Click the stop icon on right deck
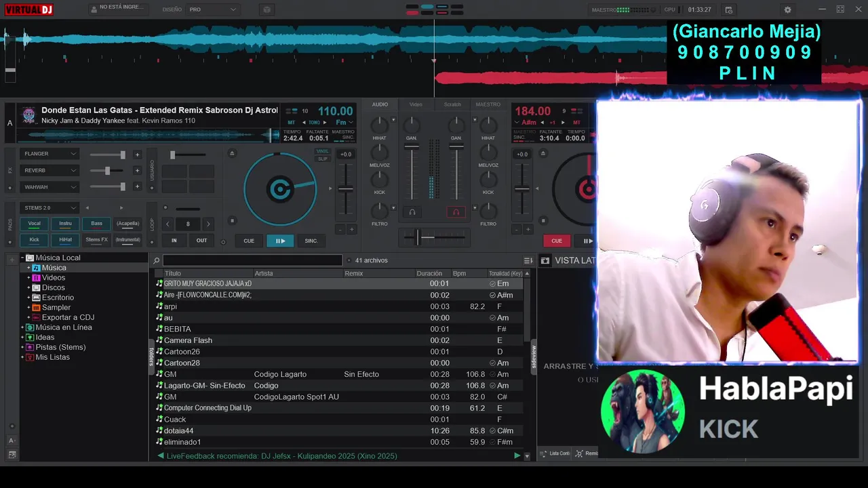This screenshot has height=488, width=868. tap(543, 220)
